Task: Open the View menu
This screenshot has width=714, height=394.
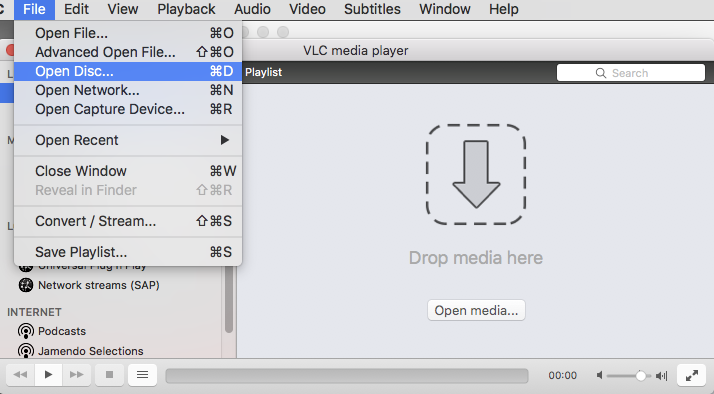Action: point(123,9)
